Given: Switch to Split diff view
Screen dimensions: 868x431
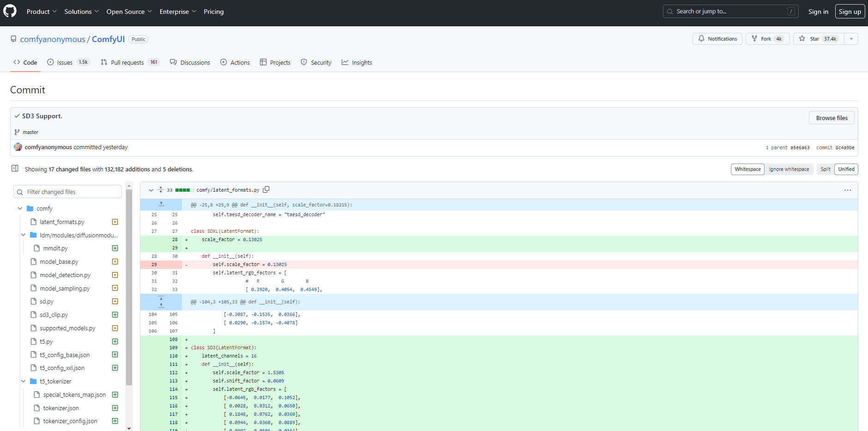Looking at the screenshot, I should (x=826, y=169).
